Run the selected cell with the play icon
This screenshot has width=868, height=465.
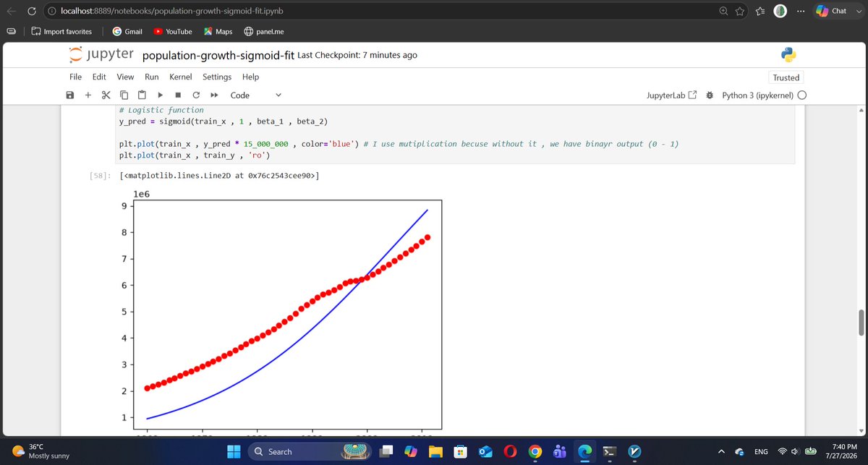click(160, 95)
